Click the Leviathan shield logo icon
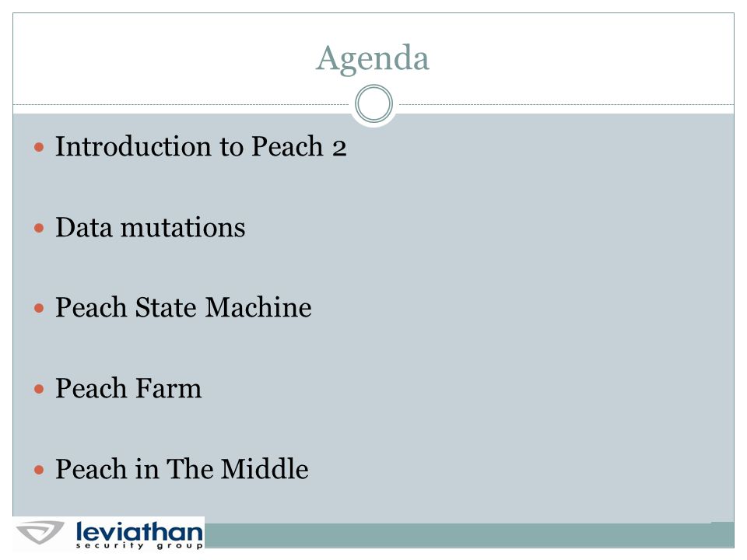 (40, 532)
